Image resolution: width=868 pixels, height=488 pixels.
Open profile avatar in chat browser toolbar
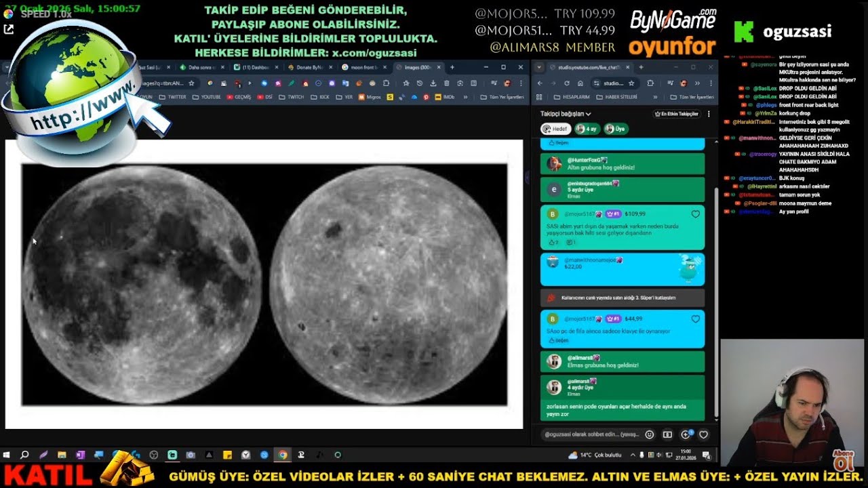click(684, 83)
